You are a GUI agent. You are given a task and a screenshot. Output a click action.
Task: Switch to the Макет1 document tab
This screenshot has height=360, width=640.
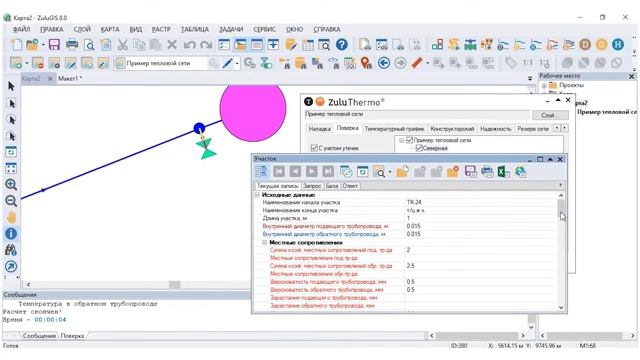pyautogui.click(x=70, y=78)
